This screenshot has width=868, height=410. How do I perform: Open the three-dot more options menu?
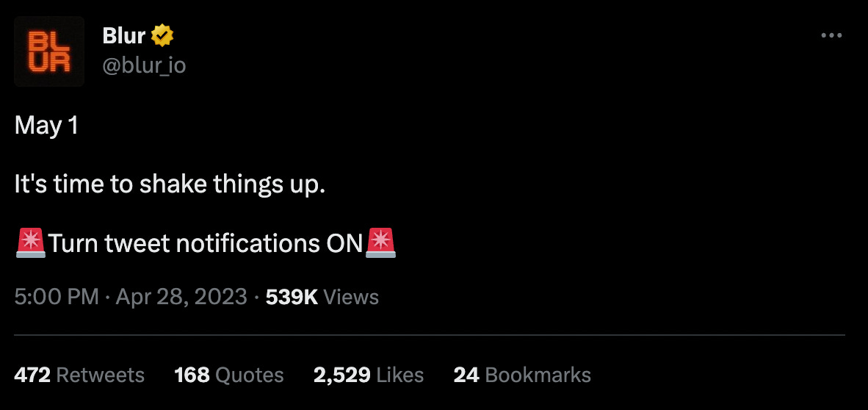pos(831,35)
